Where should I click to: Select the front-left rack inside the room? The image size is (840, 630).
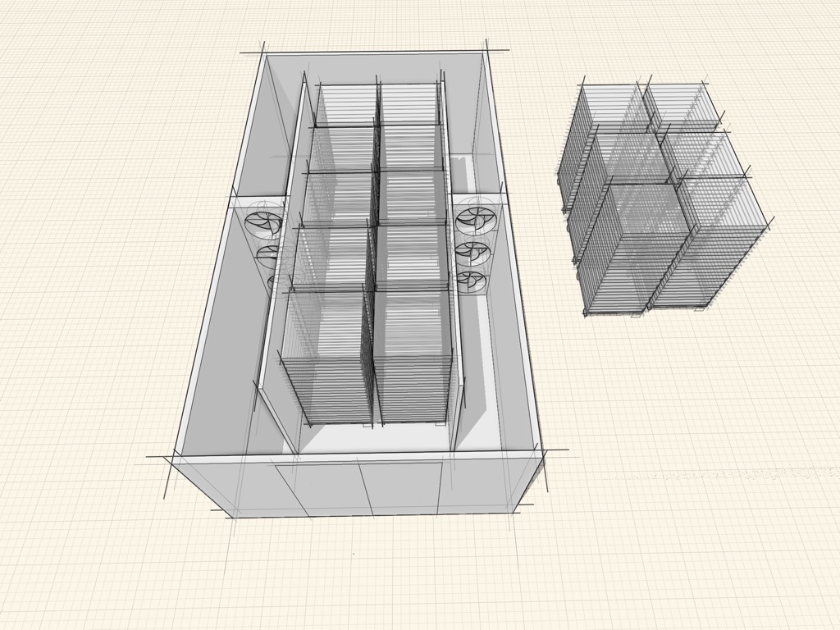(x=328, y=361)
